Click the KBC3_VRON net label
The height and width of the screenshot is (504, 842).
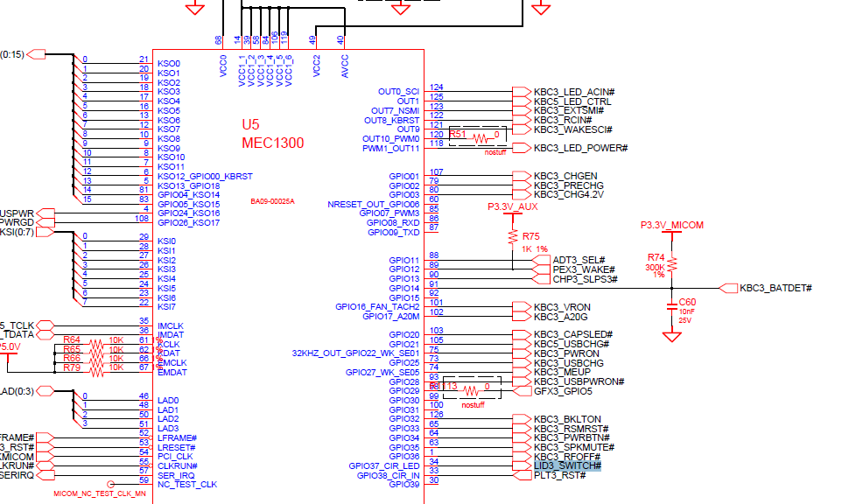(x=562, y=307)
